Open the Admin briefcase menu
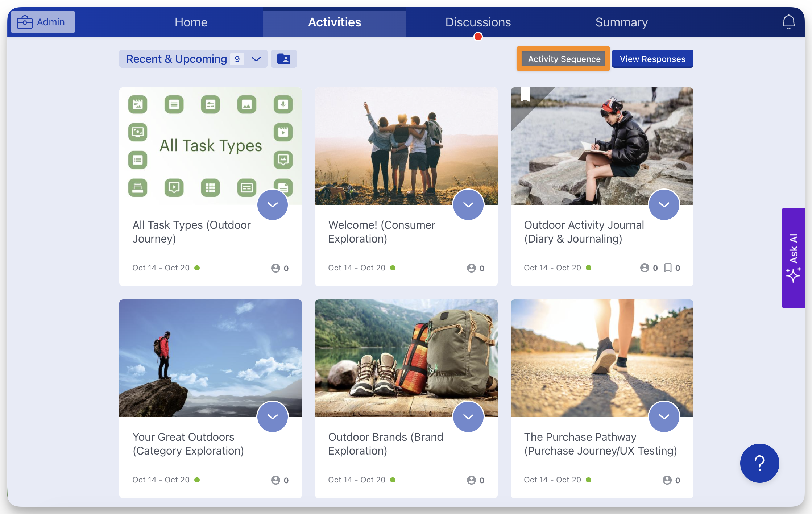The height and width of the screenshot is (514, 812). pyautogui.click(x=43, y=22)
